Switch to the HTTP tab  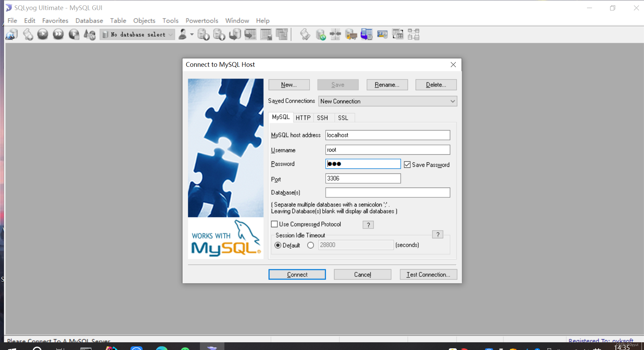[x=303, y=118]
